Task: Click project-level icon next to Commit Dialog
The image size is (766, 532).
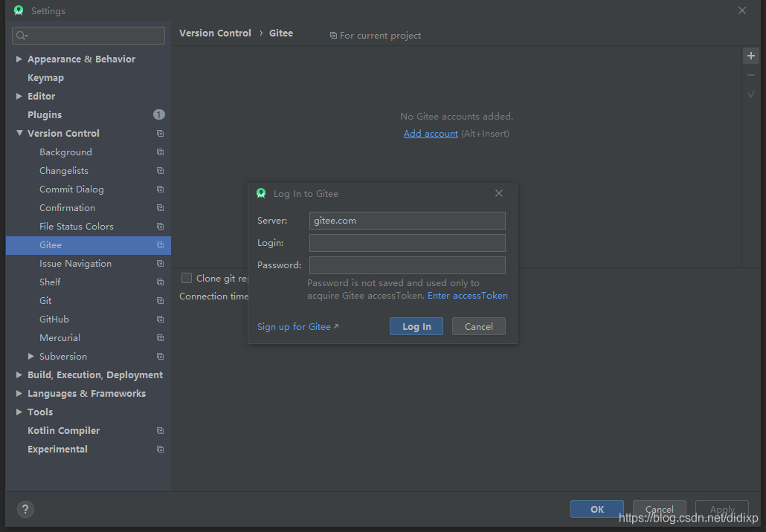Action: (160, 189)
